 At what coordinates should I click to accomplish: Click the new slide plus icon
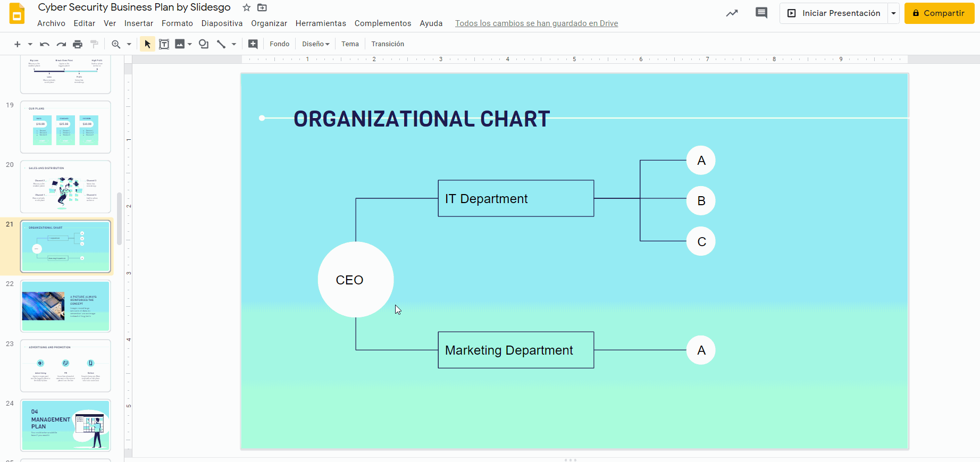pyautogui.click(x=17, y=44)
